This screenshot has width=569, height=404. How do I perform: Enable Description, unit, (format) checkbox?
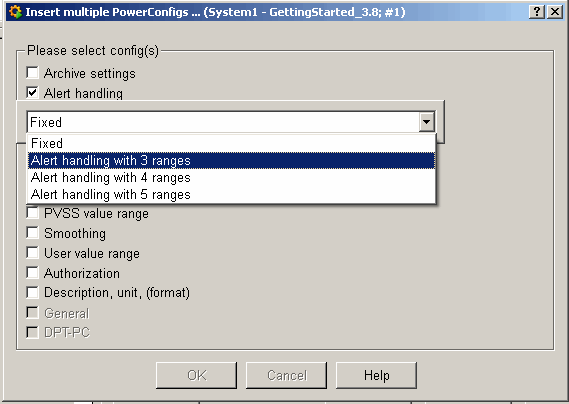pos(32,292)
